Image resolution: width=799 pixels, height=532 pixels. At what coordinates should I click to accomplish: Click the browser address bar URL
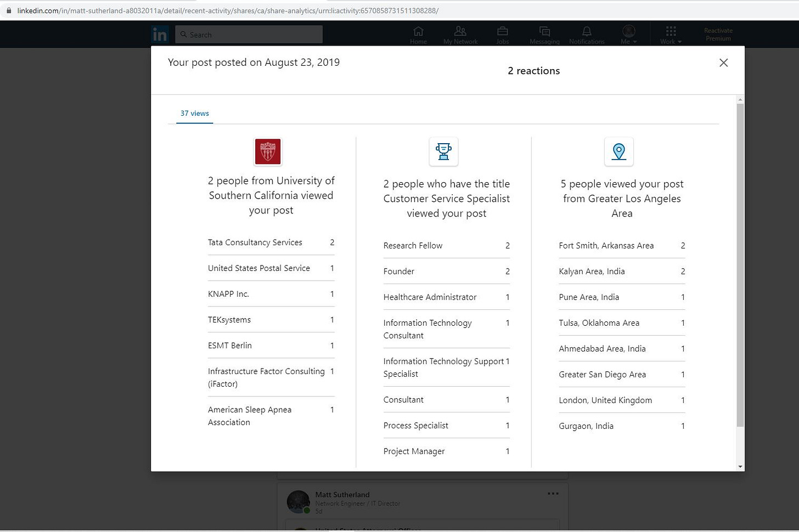[228, 10]
